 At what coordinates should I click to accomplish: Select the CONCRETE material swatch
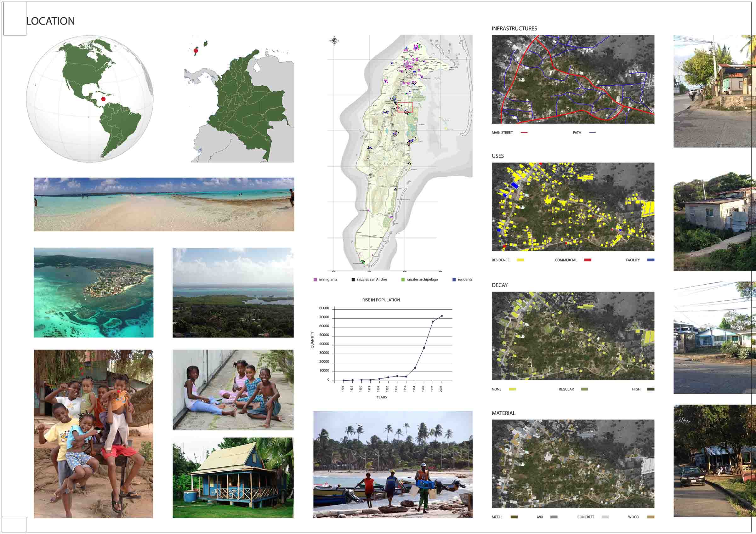tap(605, 517)
